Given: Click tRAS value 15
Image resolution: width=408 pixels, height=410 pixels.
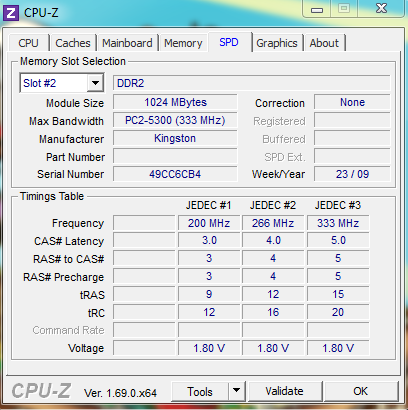Looking at the screenshot, I should pos(338,294).
